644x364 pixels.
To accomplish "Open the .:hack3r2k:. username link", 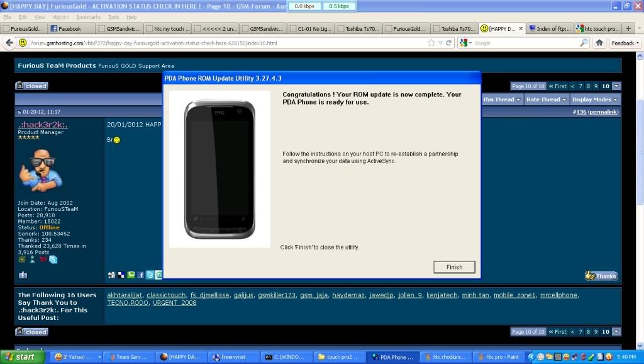I will [x=43, y=124].
